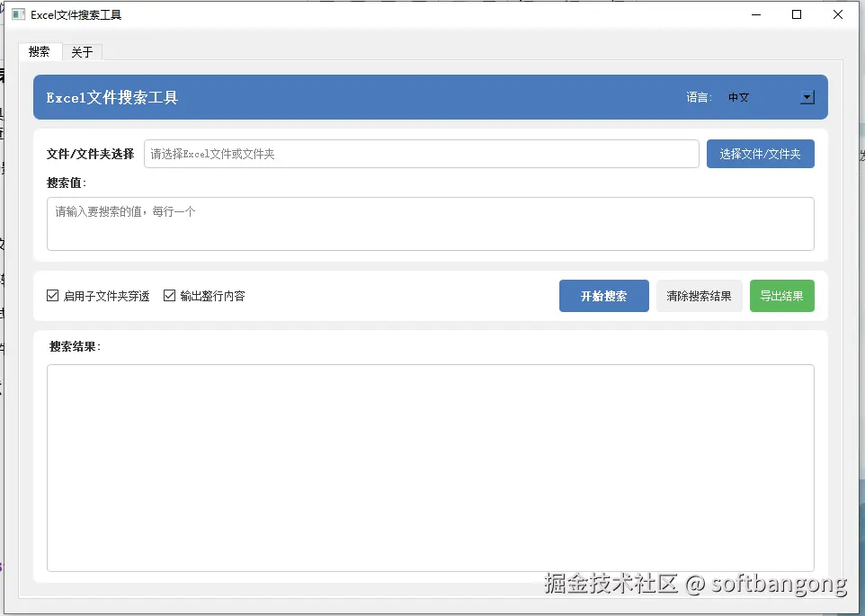Export results with 导出结果 button
865x616 pixels.
point(781,296)
